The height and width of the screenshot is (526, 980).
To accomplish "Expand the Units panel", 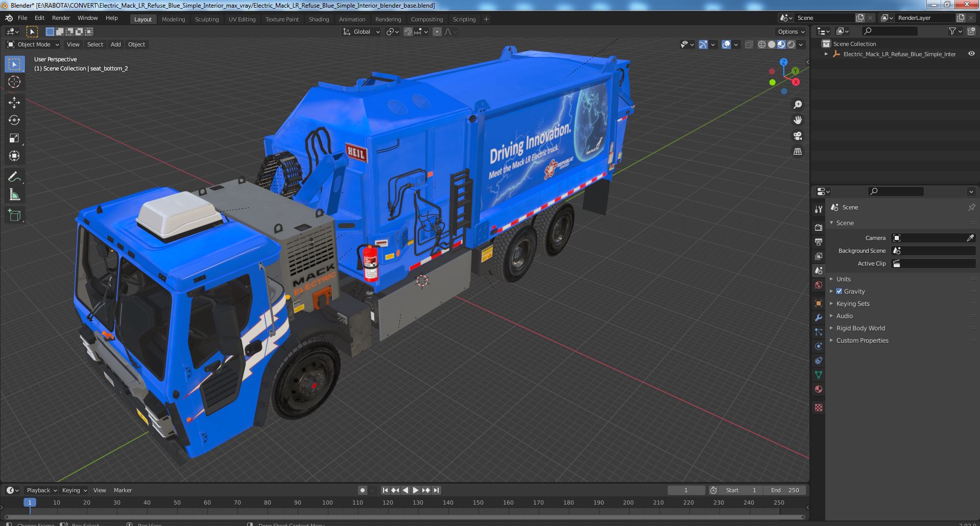I will click(x=843, y=279).
